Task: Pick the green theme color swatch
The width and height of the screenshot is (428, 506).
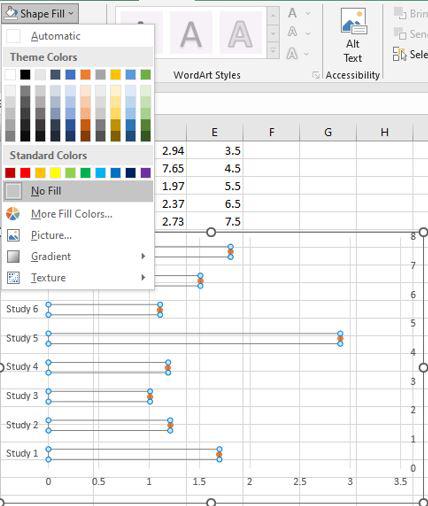Action: [146, 75]
